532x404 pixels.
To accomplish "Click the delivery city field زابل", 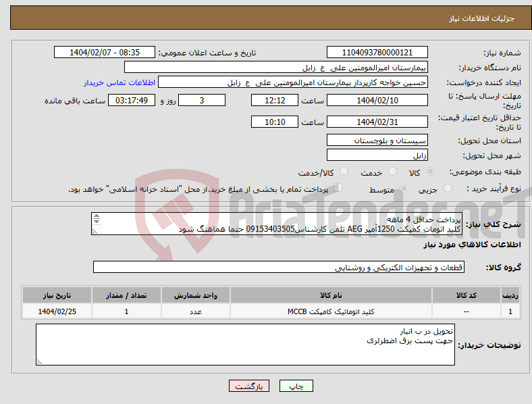I will (377, 155).
